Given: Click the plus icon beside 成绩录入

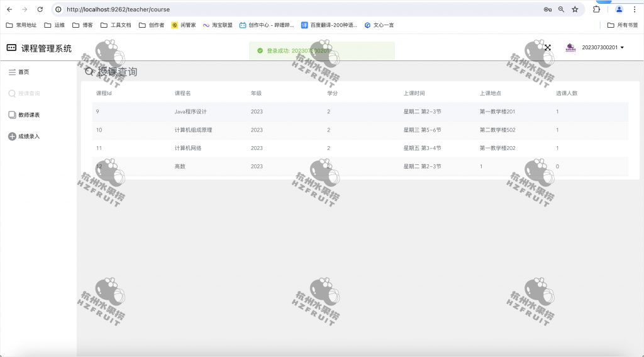Looking at the screenshot, I should [12, 136].
